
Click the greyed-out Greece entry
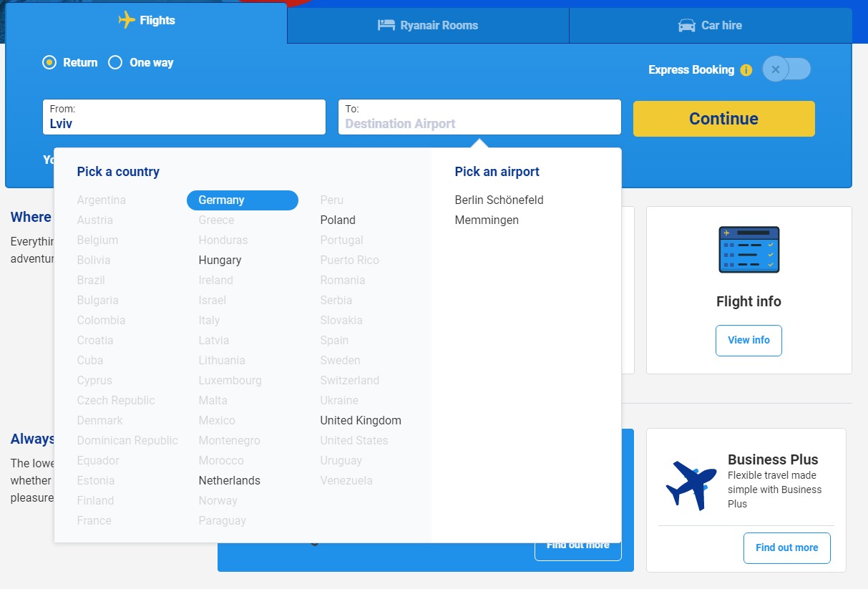(x=216, y=220)
